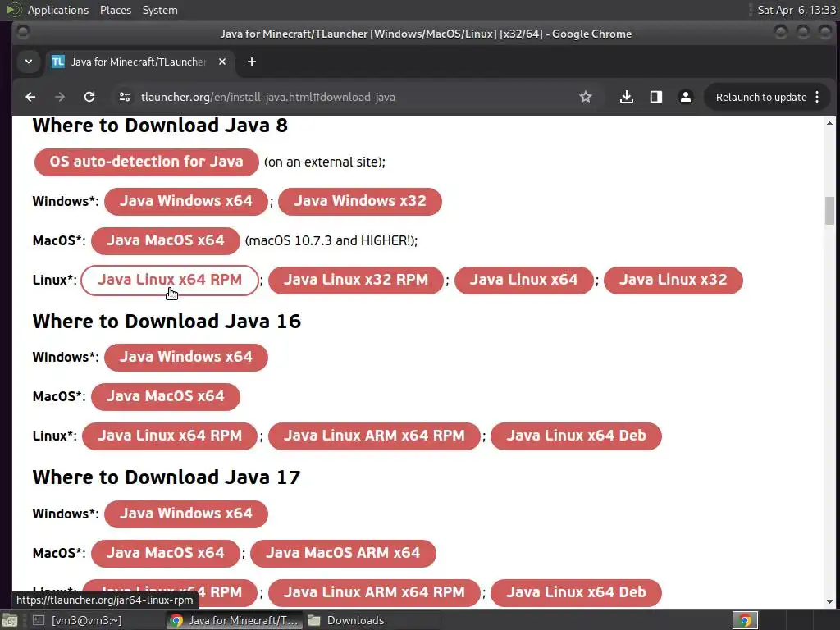Reload the TLauncher page
The image size is (840, 630).
click(89, 97)
